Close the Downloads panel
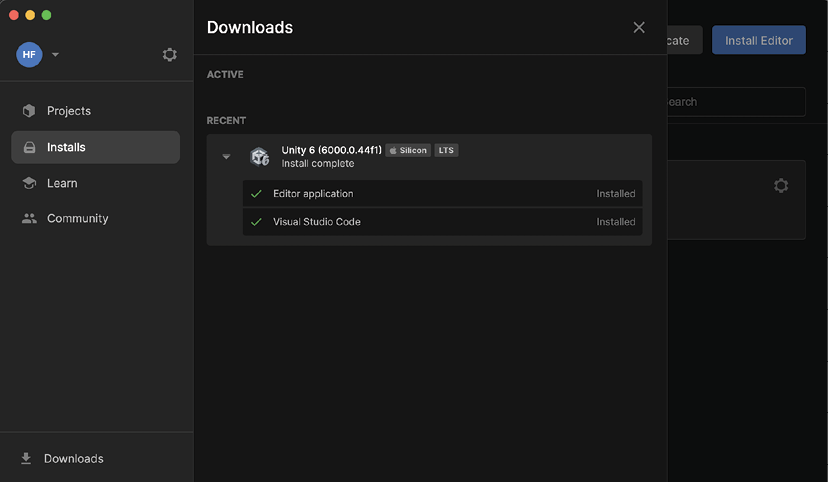The height and width of the screenshot is (482, 828). (x=639, y=27)
